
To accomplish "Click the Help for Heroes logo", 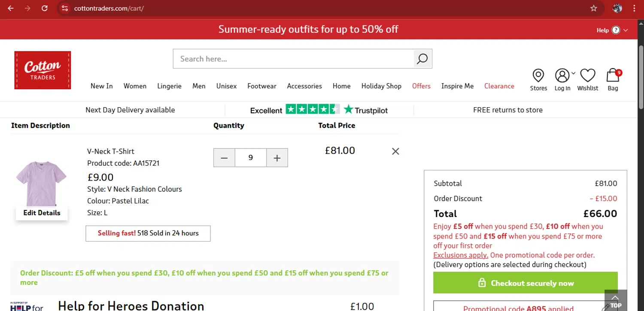I will tap(27, 306).
